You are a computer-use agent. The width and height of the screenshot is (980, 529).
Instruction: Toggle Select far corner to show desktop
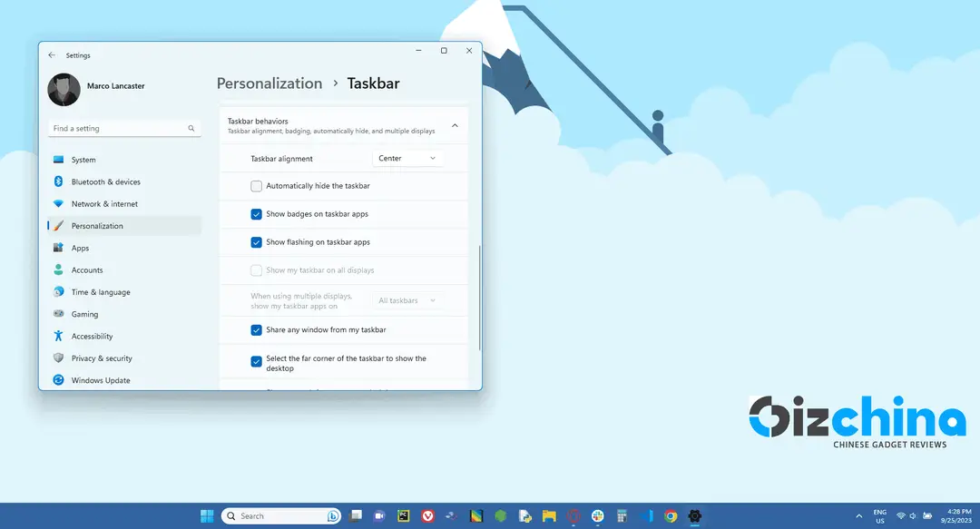click(x=256, y=361)
